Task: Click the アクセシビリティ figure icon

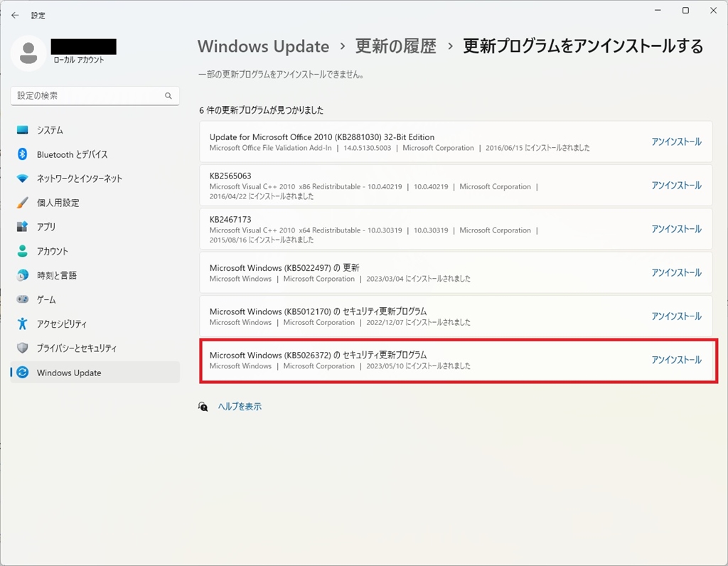Action: tap(22, 324)
